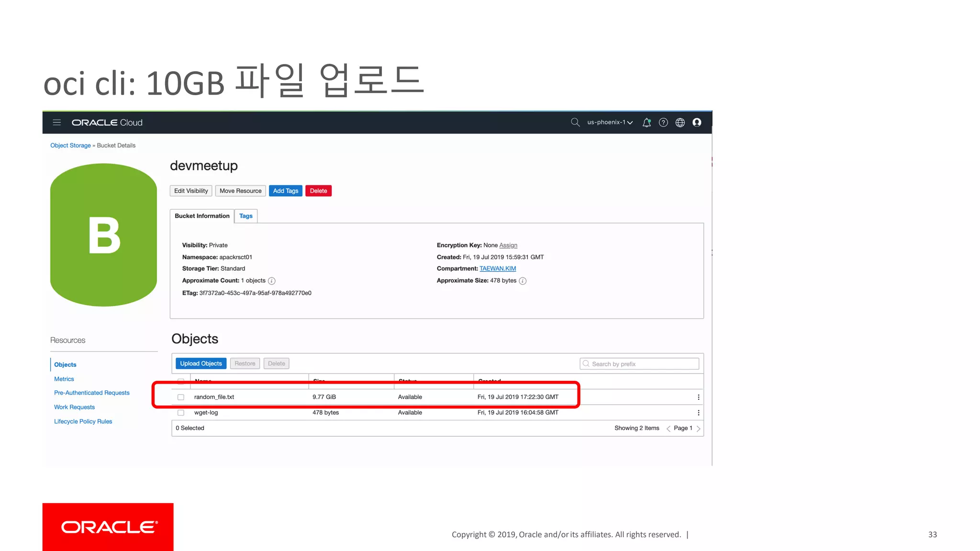Click the red Delete bucket button
Viewport: 980px width, 551px height.
pyautogui.click(x=318, y=191)
